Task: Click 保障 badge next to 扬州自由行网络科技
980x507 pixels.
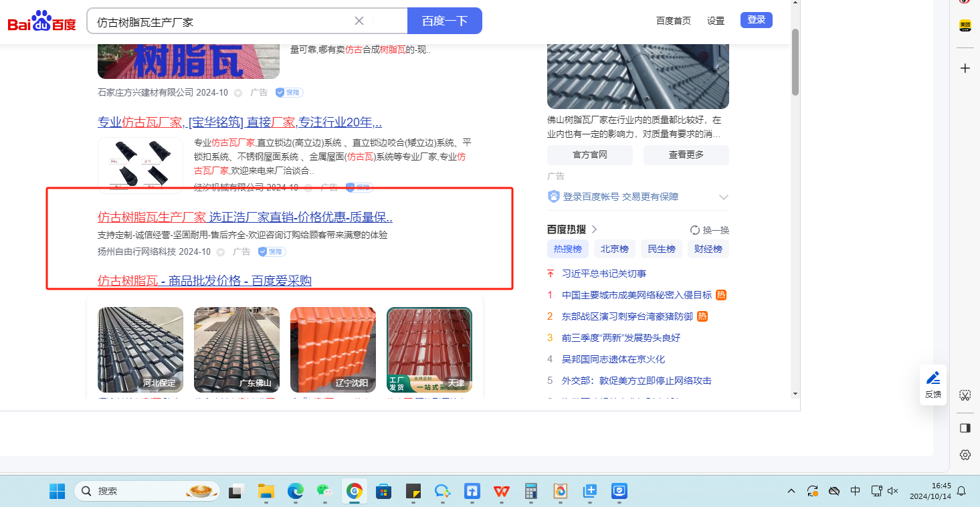Action: tap(272, 251)
